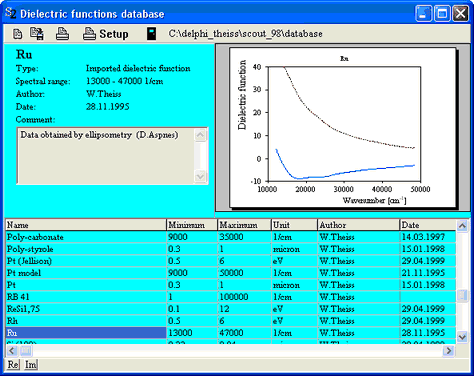The image size is (474, 376).
Task: Click the Date column header
Action: pos(428,225)
